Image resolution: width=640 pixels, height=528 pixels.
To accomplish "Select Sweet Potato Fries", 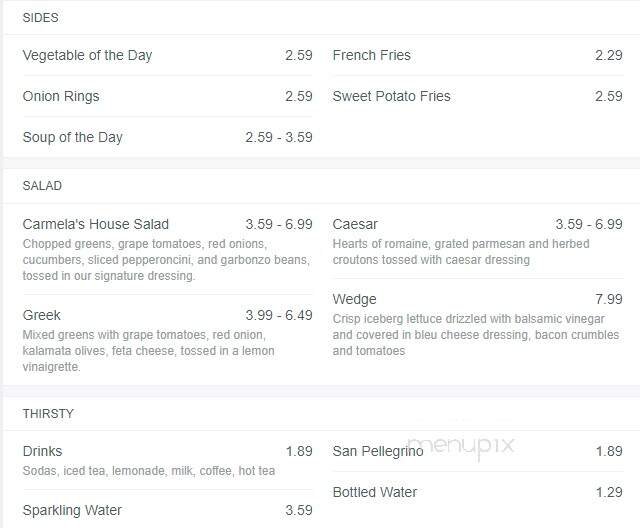I will (391, 96).
